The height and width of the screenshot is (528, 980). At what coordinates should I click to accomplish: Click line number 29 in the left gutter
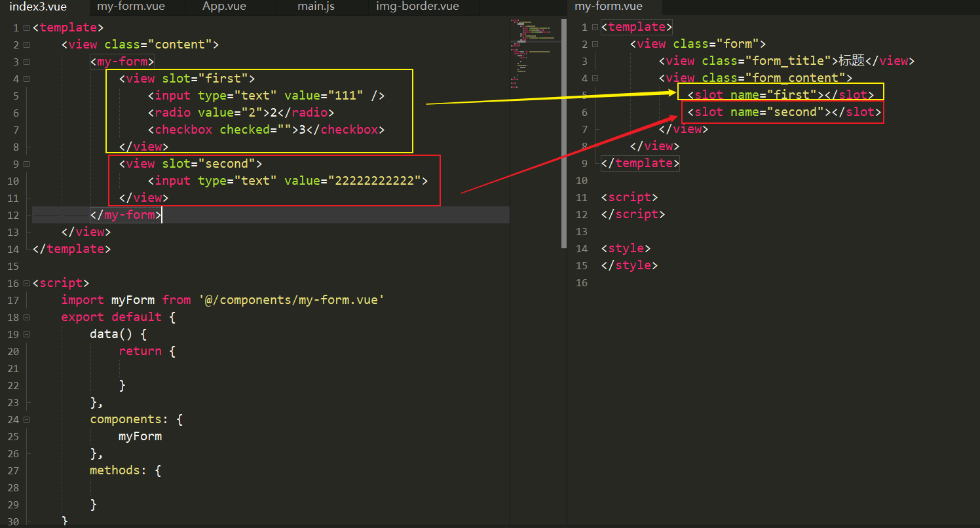(14, 504)
